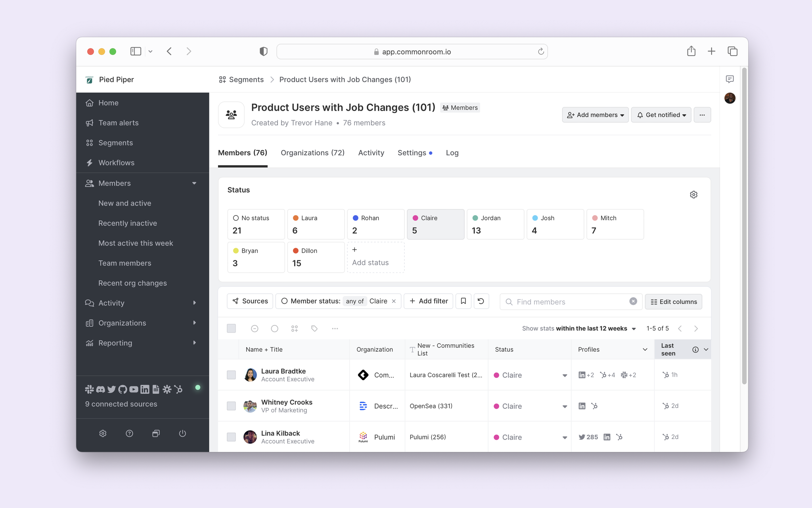This screenshot has width=812, height=508.
Task: Click the bookmark/save icon in filter bar
Action: point(463,301)
